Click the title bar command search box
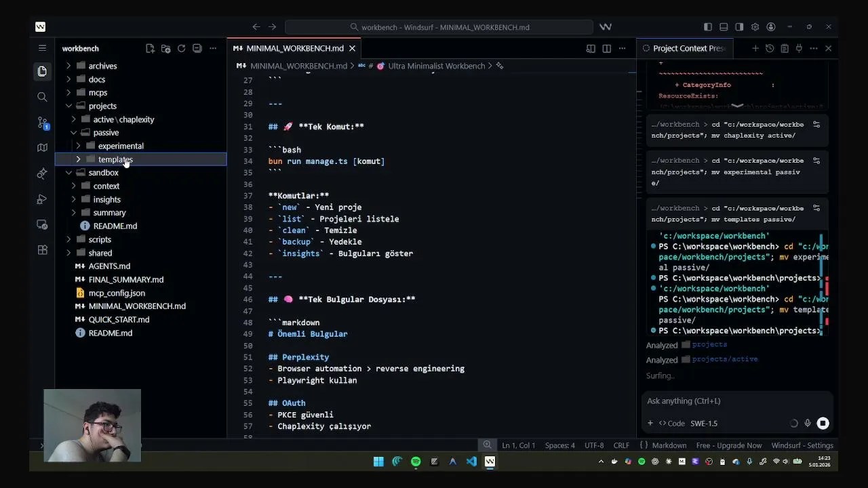This screenshot has width=868, height=488. click(439, 27)
